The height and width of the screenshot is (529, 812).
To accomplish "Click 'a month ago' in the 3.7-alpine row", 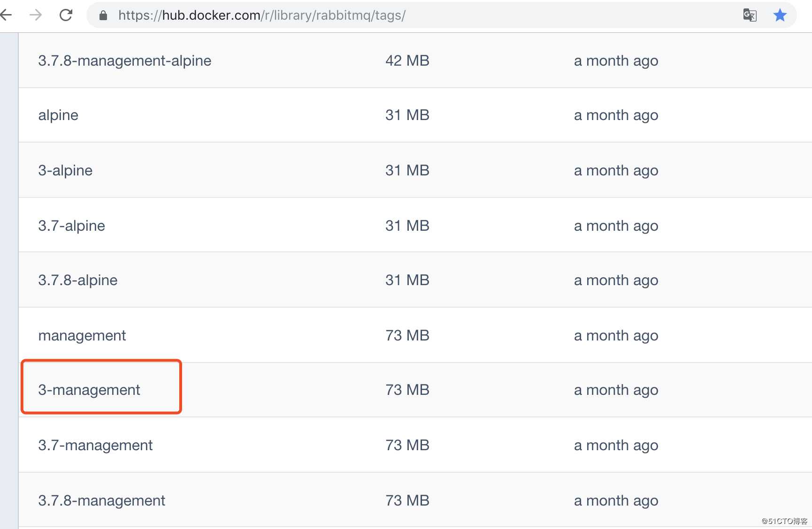I will click(616, 226).
